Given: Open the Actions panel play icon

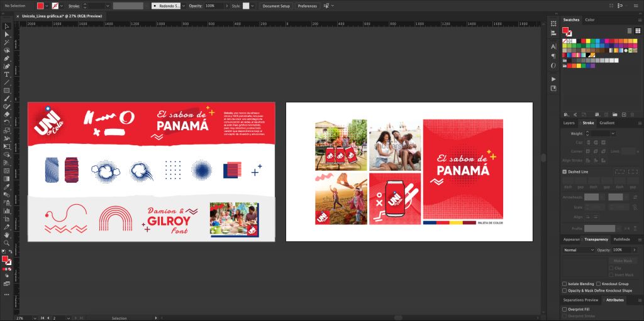Looking at the screenshot, I should [553, 79].
